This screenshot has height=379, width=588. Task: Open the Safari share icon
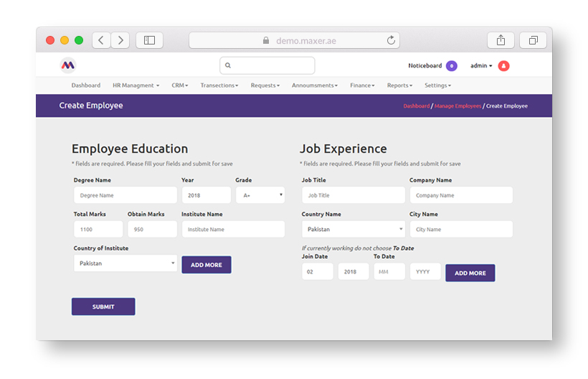(x=501, y=40)
